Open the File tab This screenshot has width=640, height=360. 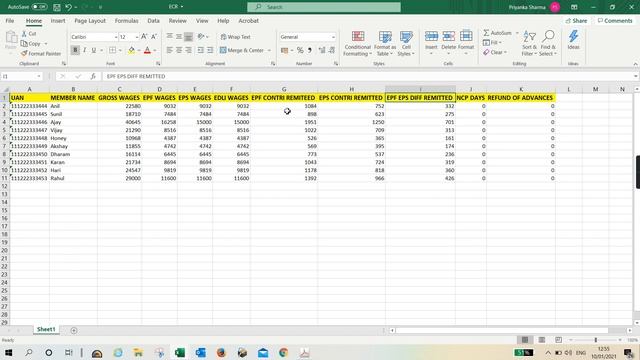[10, 21]
